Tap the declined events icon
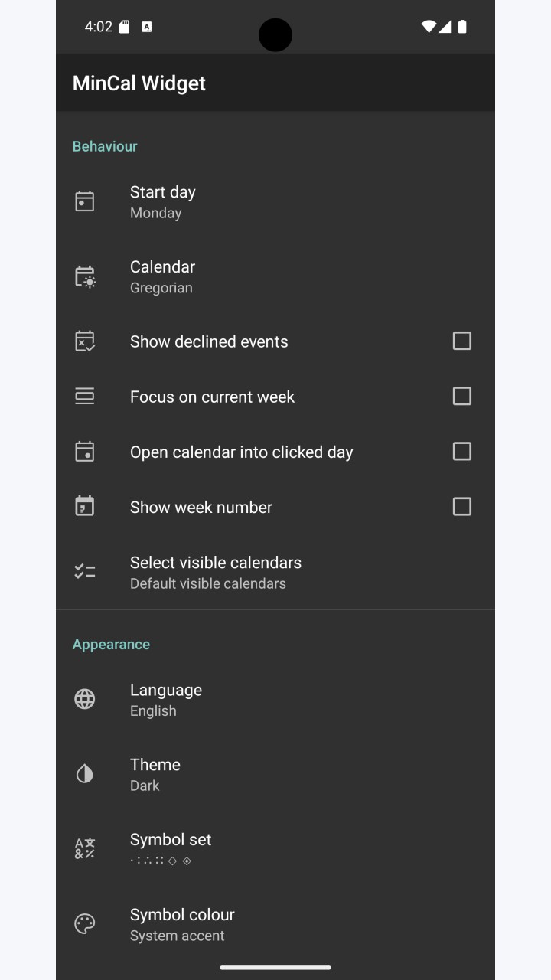The image size is (551, 980). [85, 341]
